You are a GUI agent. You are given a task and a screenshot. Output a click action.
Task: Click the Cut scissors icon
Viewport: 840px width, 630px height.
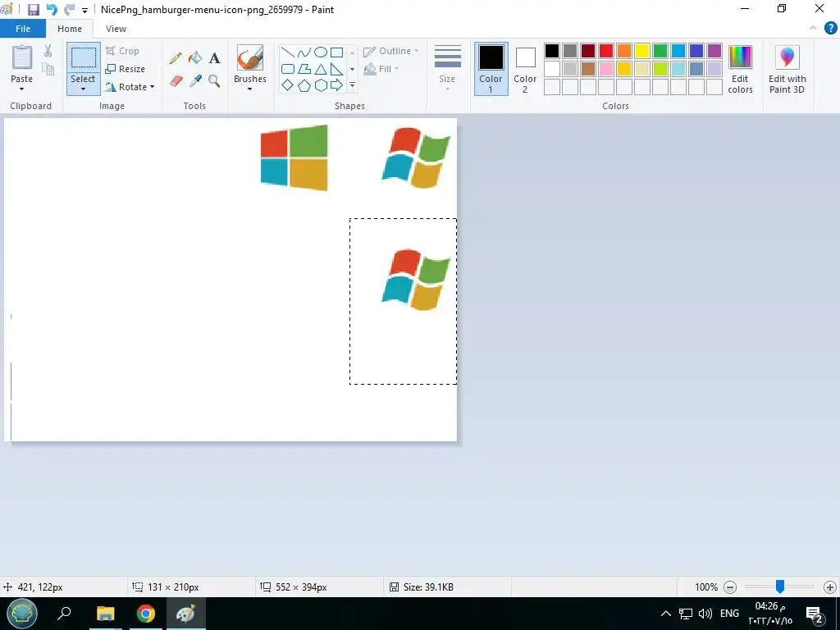[x=48, y=50]
